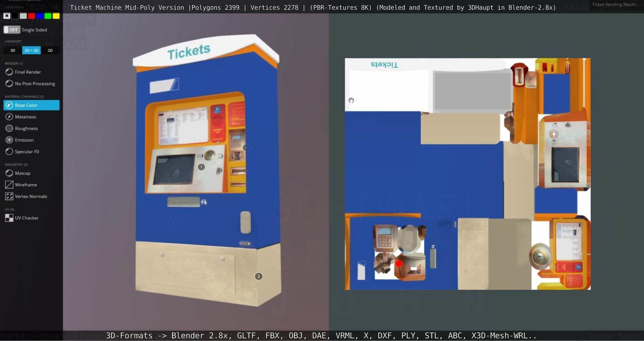Image resolution: width=644 pixels, height=341 pixels.
Task: Click the Specular F0 channel icon
Action: point(9,152)
